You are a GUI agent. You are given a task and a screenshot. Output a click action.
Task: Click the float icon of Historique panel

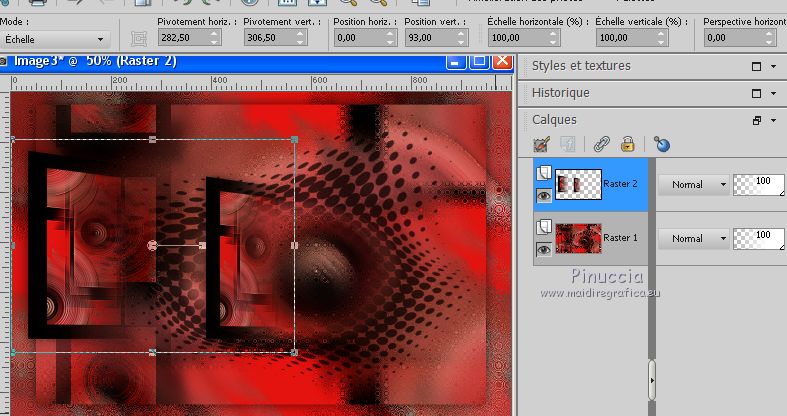click(x=756, y=93)
